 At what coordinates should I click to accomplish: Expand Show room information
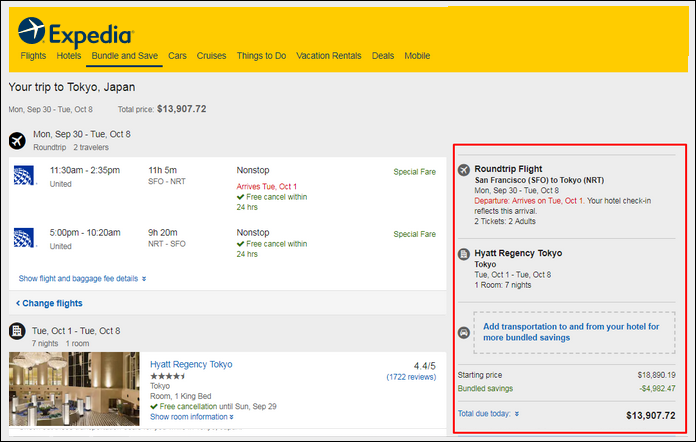click(x=192, y=417)
